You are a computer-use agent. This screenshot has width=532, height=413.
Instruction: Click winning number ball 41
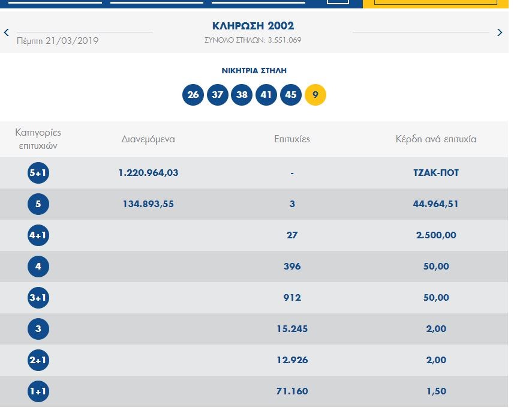tap(266, 95)
